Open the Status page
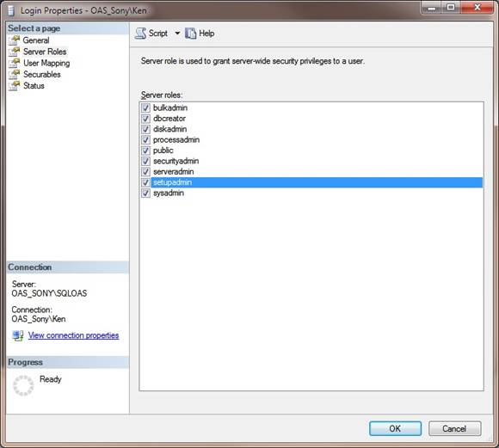499x448 pixels. 34,86
